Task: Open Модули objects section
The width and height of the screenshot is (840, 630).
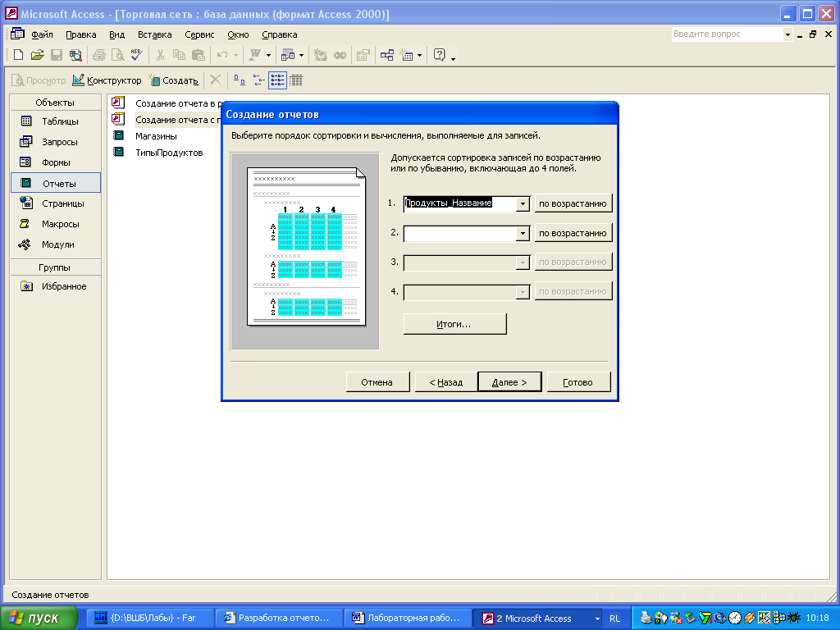Action: coord(56,244)
